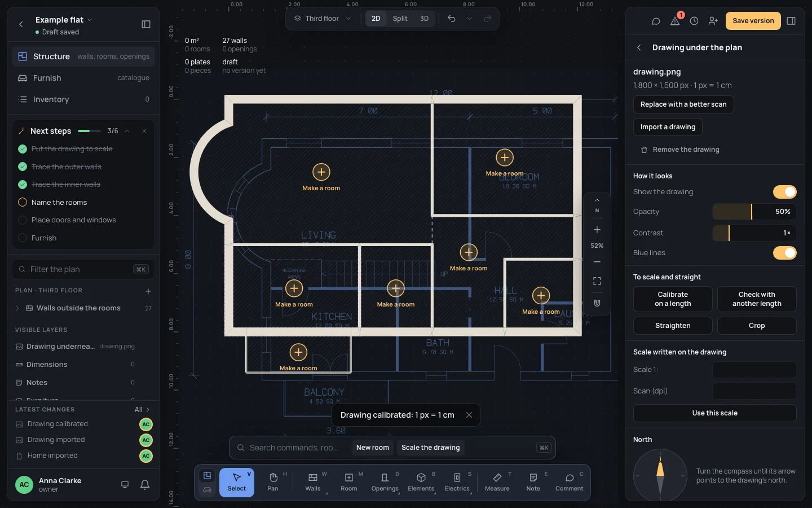Mark the Furnish step done
This screenshot has height=508, width=812.
click(23, 238)
